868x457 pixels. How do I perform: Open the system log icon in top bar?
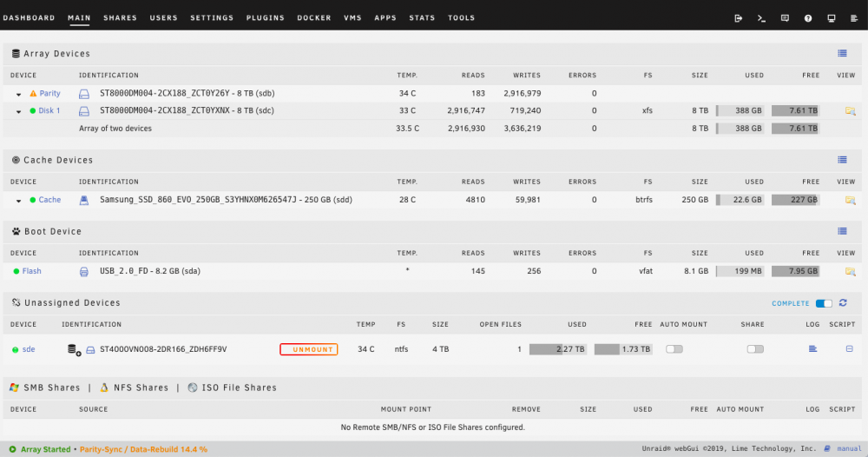pyautogui.click(x=854, y=18)
